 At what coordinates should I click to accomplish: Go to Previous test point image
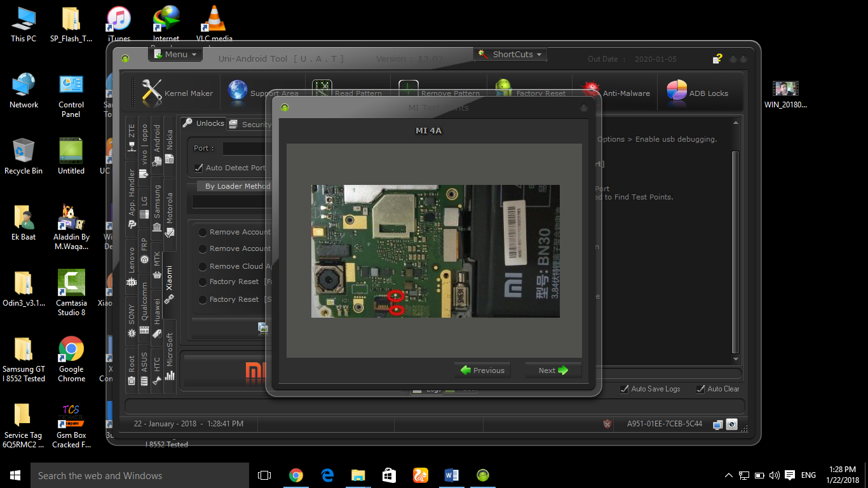click(482, 370)
